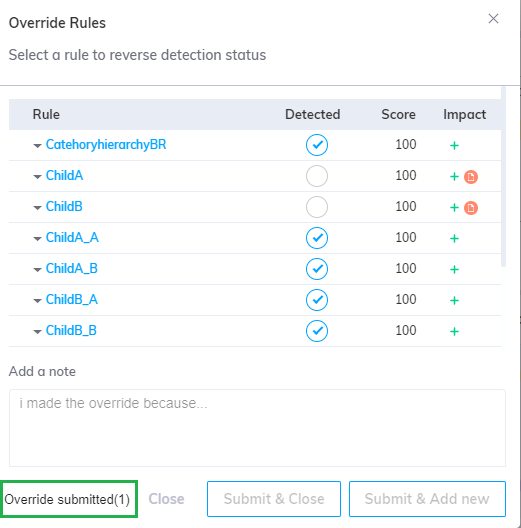Viewport: 521px width, 528px height.
Task: Expand the ChildA rule arrow
Action: tap(37, 177)
